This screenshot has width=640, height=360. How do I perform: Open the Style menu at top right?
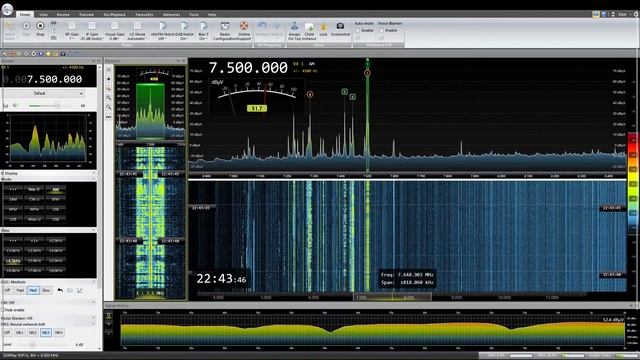[623, 14]
